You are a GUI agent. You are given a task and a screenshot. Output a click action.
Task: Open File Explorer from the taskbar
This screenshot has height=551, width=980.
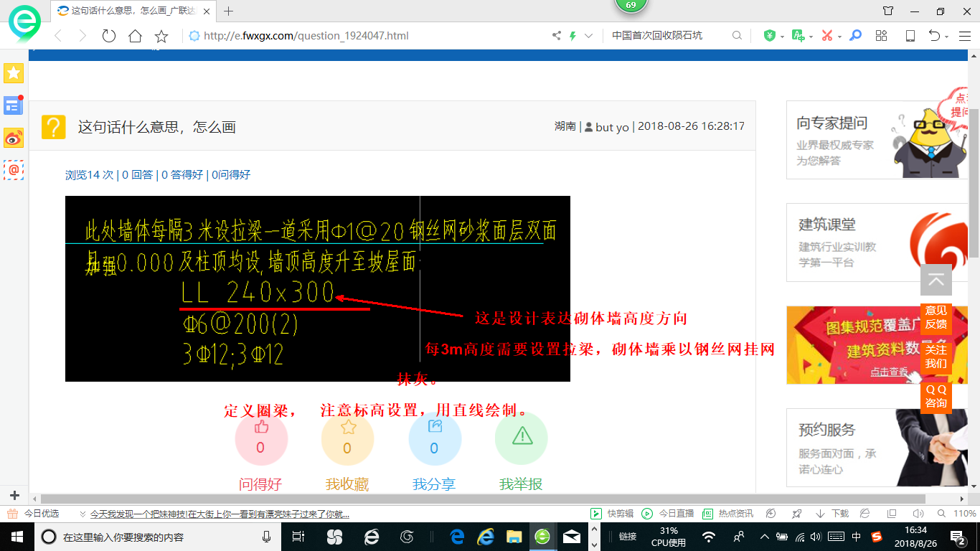514,537
